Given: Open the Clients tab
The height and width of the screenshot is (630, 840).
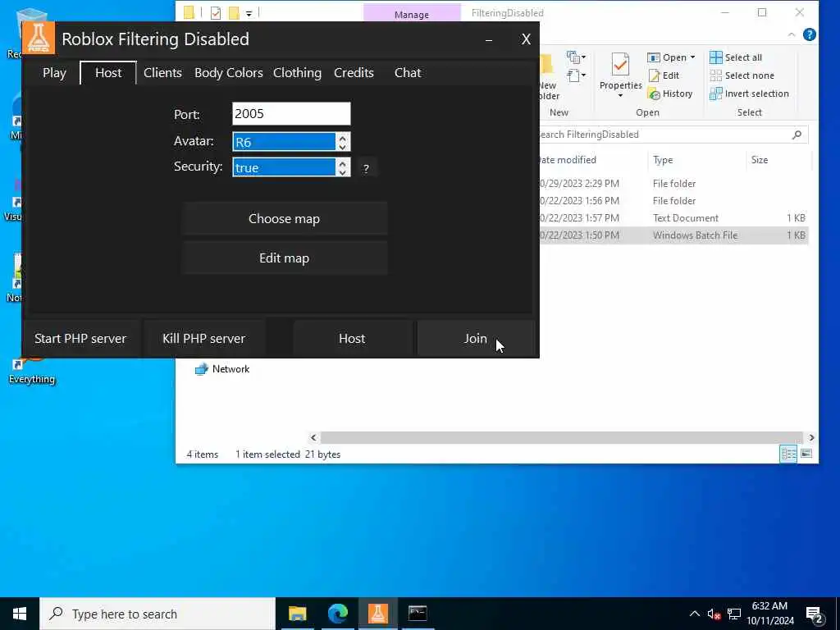Looking at the screenshot, I should coord(162,73).
